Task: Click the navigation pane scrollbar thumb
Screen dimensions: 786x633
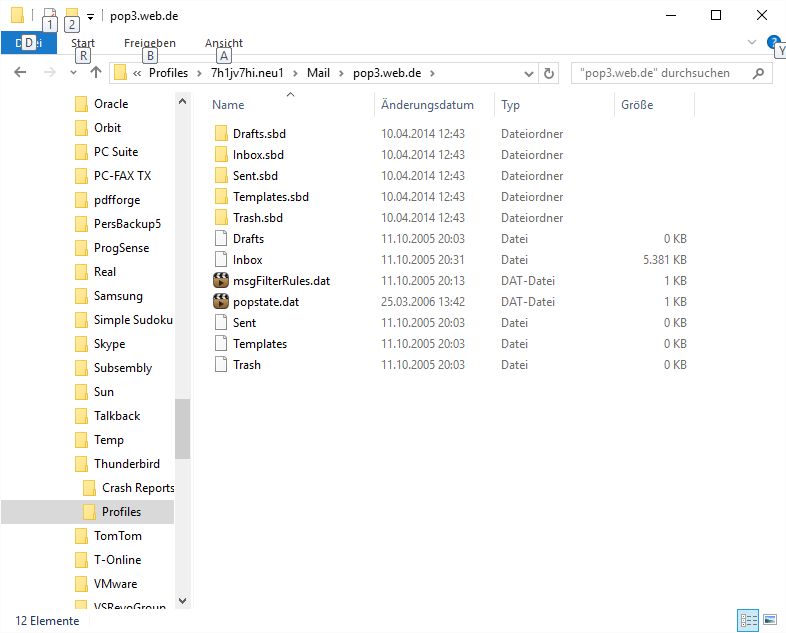Action: [x=182, y=429]
